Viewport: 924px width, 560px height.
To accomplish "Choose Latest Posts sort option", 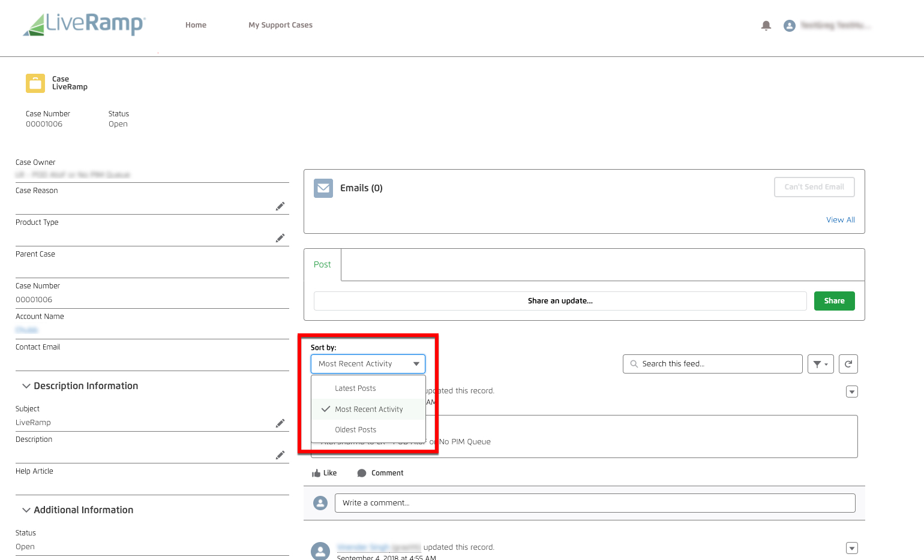I will click(x=368, y=389).
